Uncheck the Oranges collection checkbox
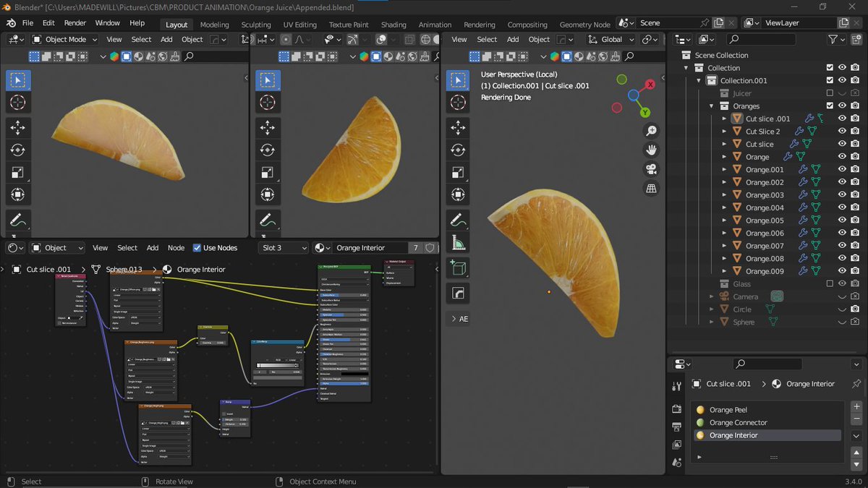868x488 pixels. click(830, 106)
